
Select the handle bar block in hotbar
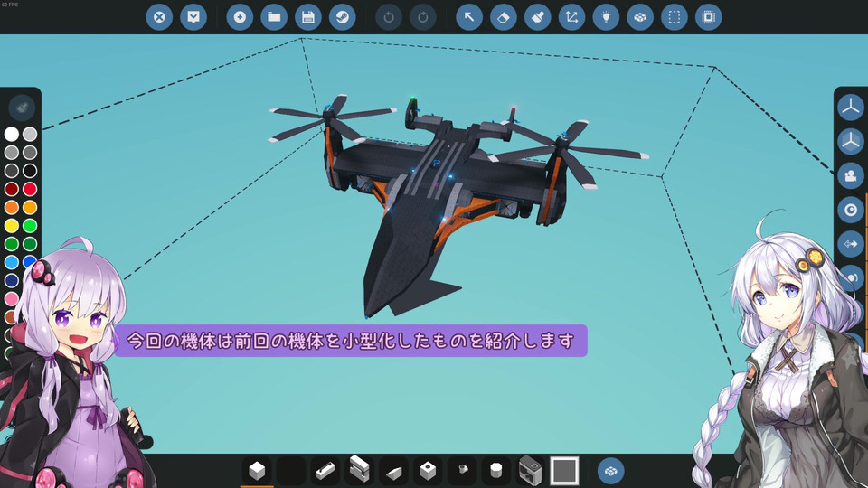(325, 471)
